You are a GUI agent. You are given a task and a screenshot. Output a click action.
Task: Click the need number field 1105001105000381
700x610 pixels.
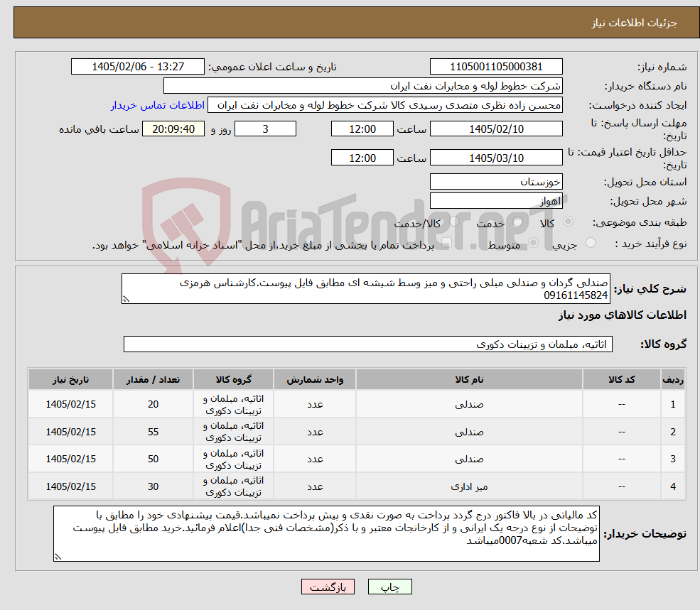(x=496, y=67)
